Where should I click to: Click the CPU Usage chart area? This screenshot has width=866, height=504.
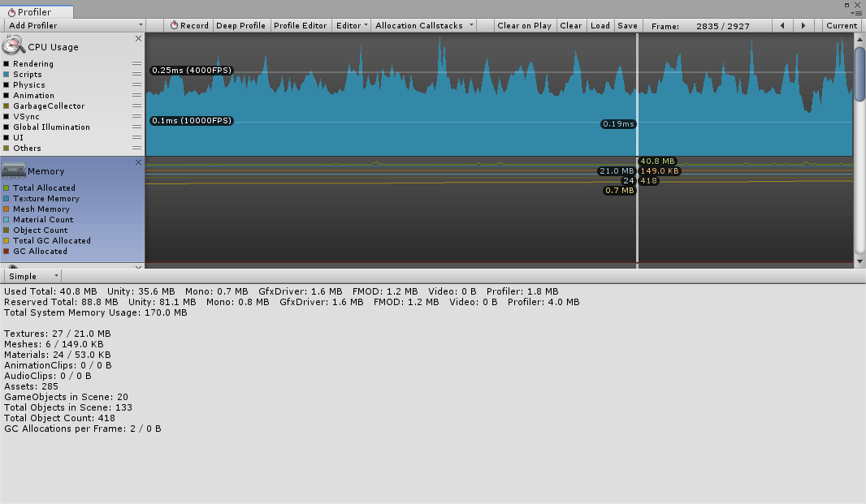click(500, 94)
